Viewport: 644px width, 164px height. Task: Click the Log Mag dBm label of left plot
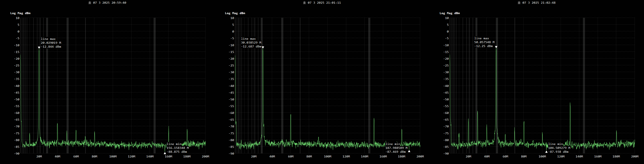(20, 13)
